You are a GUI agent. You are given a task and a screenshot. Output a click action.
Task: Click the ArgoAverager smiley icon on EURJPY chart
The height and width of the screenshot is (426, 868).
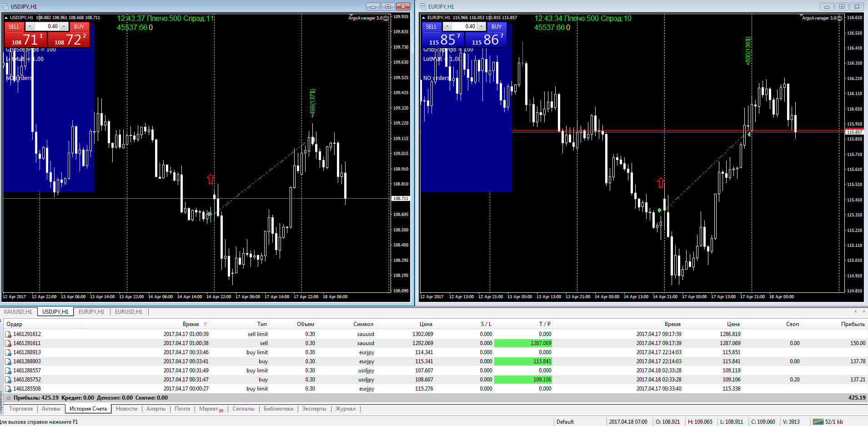pyautogui.click(x=840, y=18)
